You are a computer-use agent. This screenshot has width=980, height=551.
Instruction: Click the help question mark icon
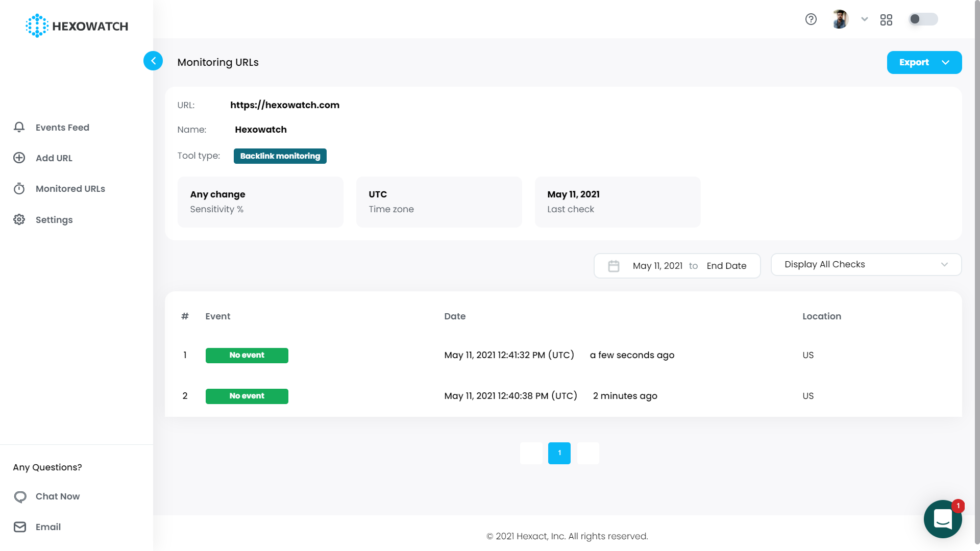tap(811, 19)
